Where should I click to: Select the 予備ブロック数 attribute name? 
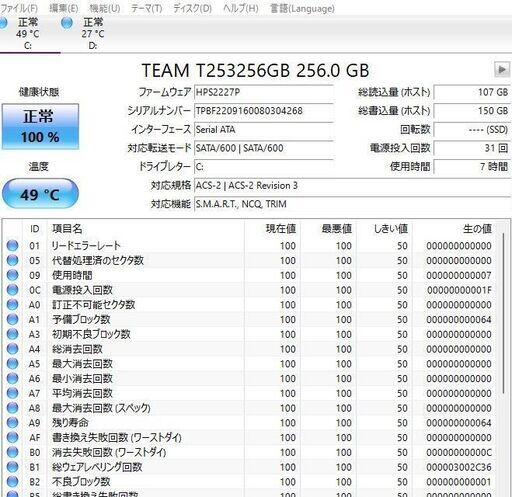[x=81, y=319]
